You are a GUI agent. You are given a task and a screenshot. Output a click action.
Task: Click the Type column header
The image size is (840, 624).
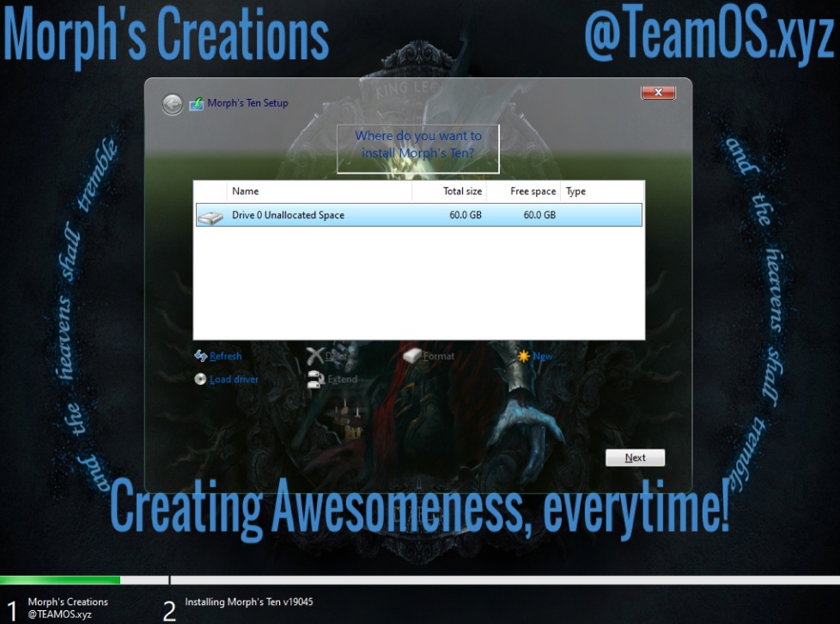tap(601, 192)
